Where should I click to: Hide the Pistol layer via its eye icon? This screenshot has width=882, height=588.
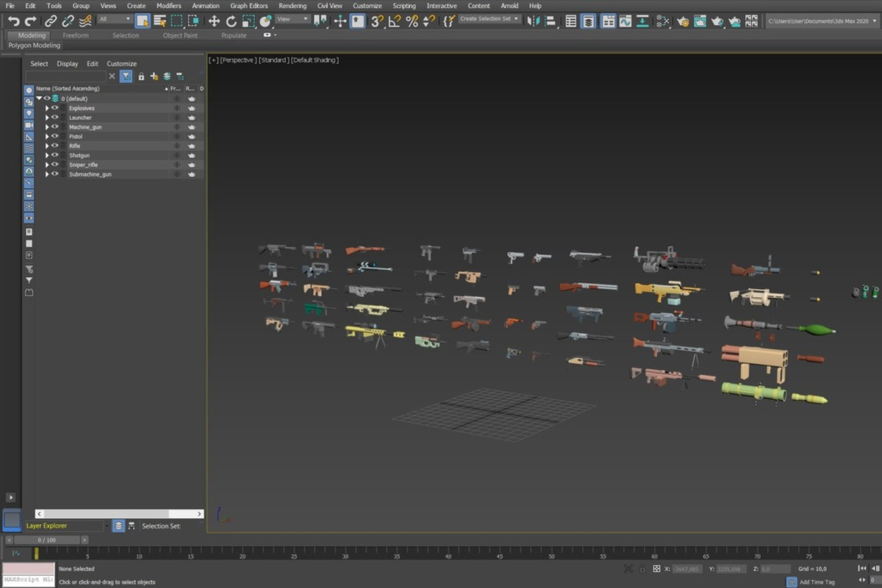tap(54, 137)
